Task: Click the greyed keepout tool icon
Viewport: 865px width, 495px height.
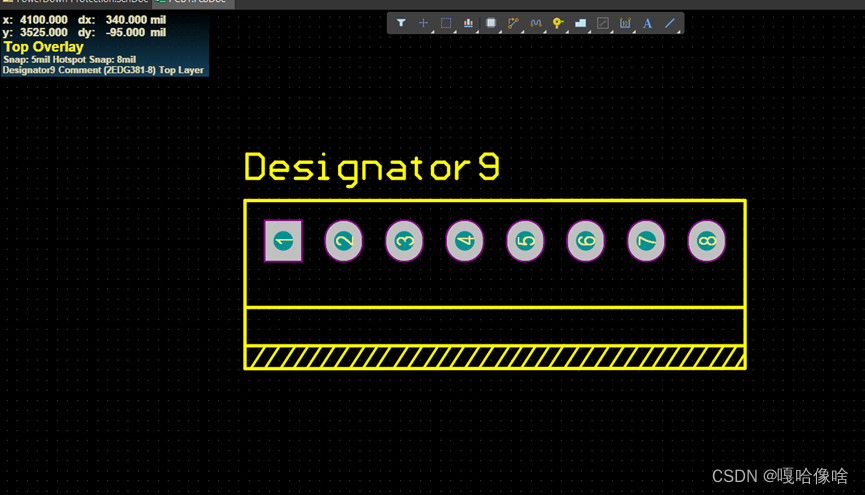Action: click(603, 23)
